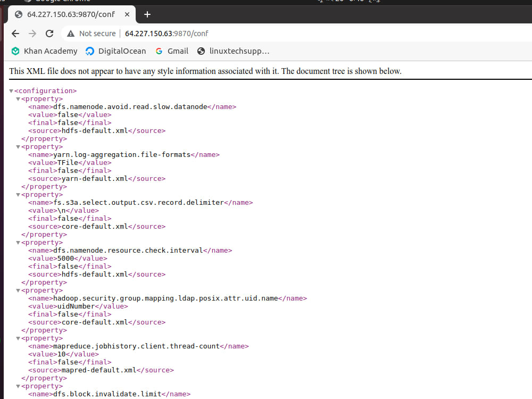Click the globe favicon on the tab
532x399 pixels.
coord(19,14)
